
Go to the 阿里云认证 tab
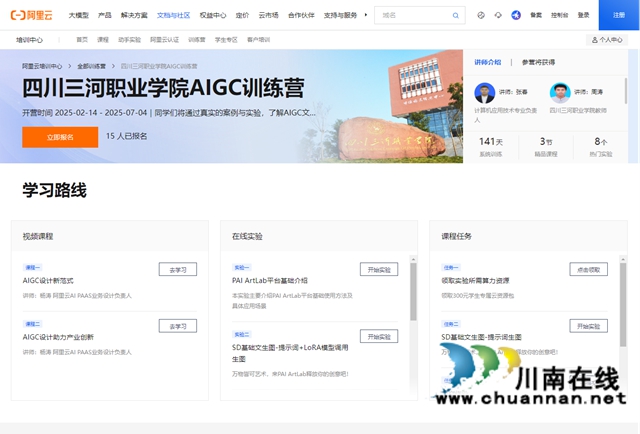pyautogui.click(x=164, y=40)
